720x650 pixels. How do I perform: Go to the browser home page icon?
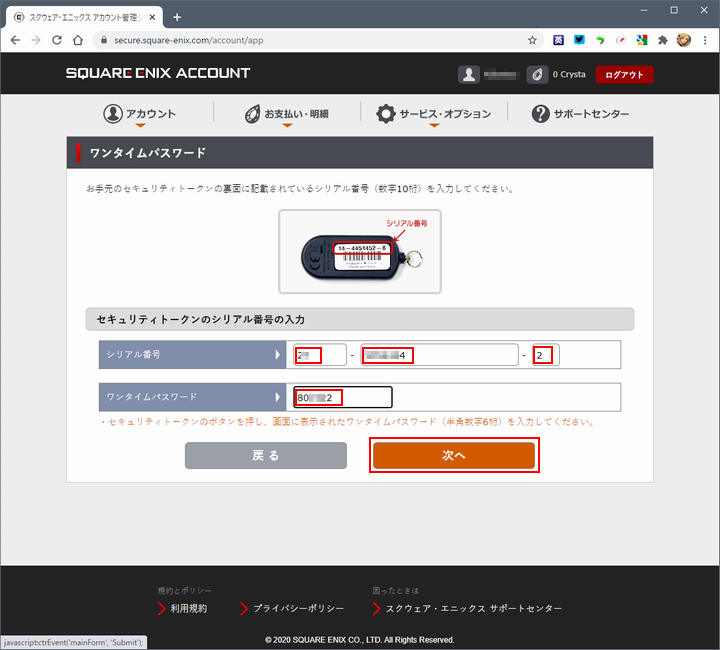(x=78, y=40)
